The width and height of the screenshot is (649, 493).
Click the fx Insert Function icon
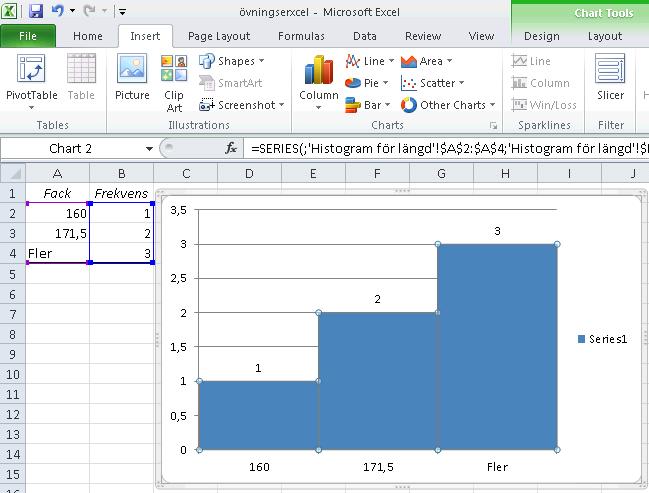[231, 148]
